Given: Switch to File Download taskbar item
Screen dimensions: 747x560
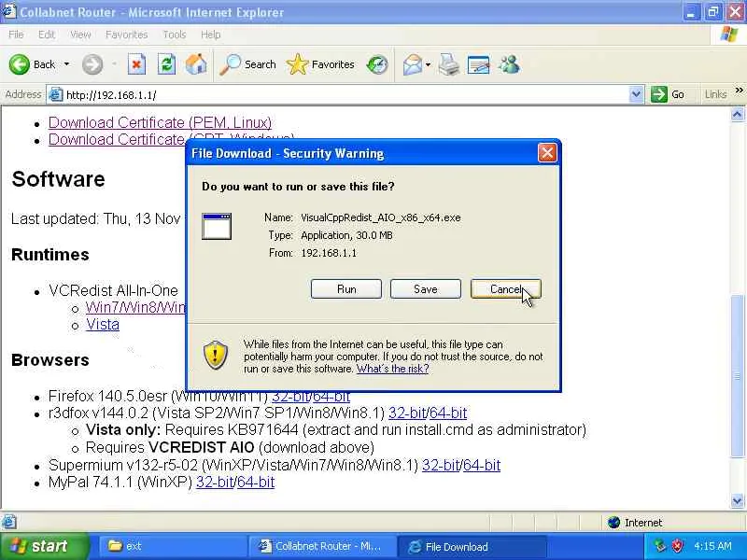Looking at the screenshot, I should (472, 546).
